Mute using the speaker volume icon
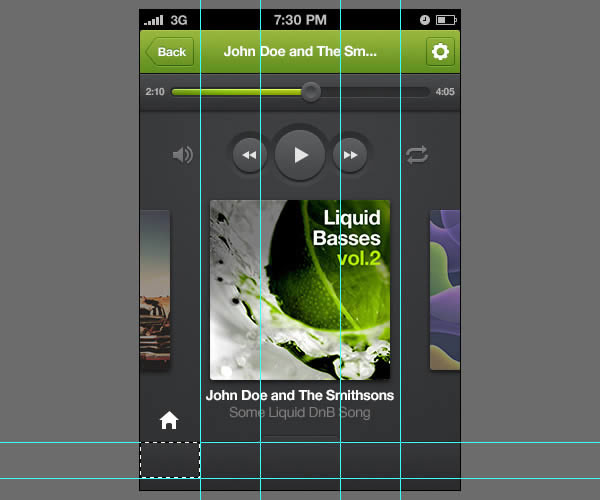600x500 pixels. click(x=182, y=155)
